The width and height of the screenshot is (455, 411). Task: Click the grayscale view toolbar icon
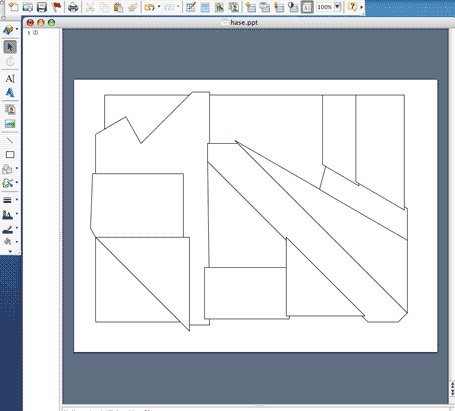(293, 7)
